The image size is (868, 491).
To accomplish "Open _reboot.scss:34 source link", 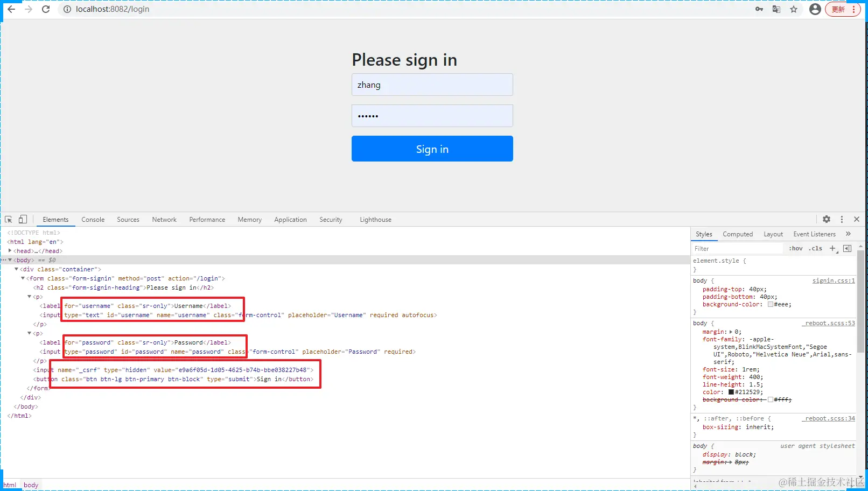I will point(829,418).
